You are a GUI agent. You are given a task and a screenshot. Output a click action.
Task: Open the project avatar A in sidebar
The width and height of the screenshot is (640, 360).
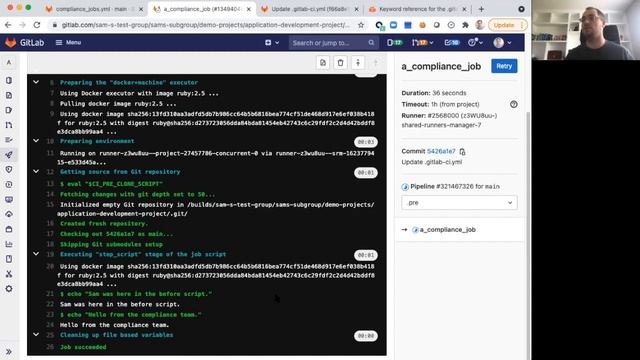[x=9, y=62]
